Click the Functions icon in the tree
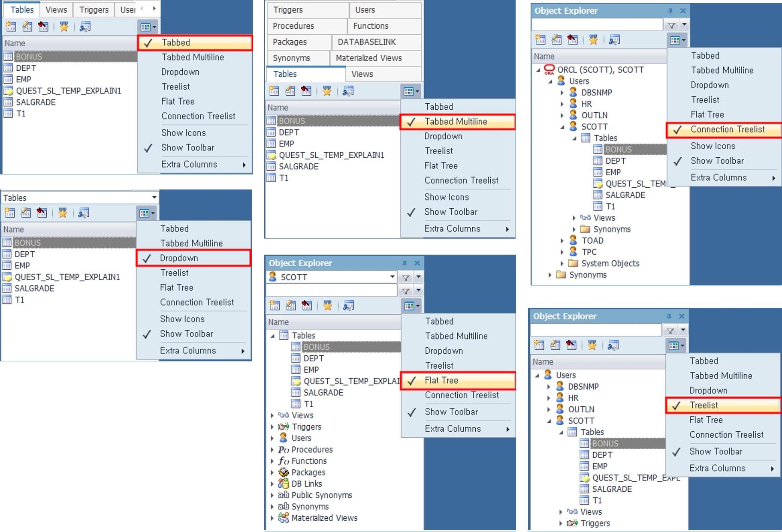This screenshot has height=532, width=782. [x=283, y=461]
